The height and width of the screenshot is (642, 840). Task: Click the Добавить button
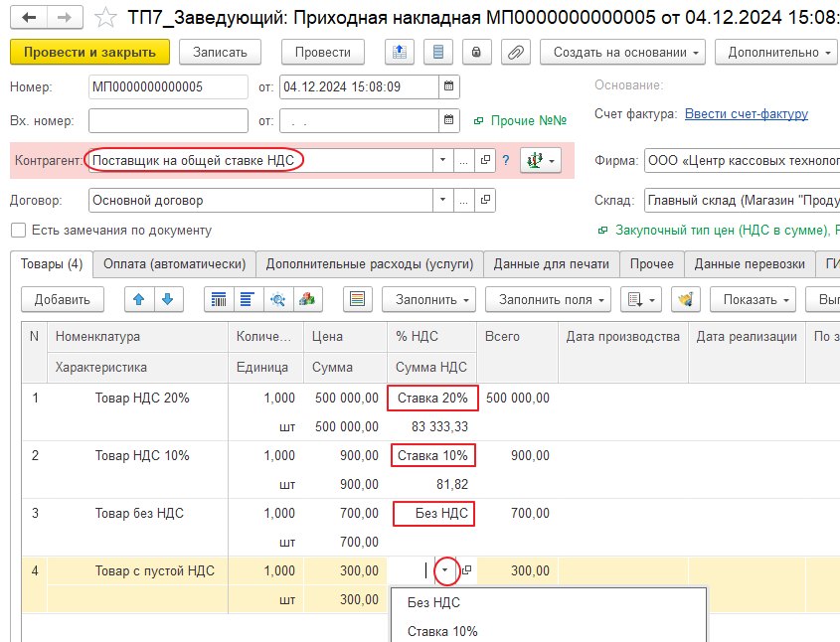63,299
